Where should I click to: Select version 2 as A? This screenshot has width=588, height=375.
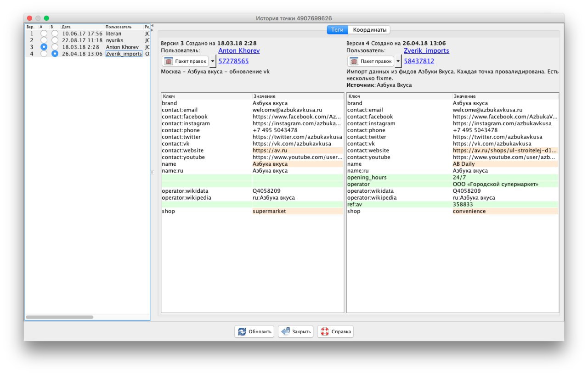pyautogui.click(x=44, y=40)
